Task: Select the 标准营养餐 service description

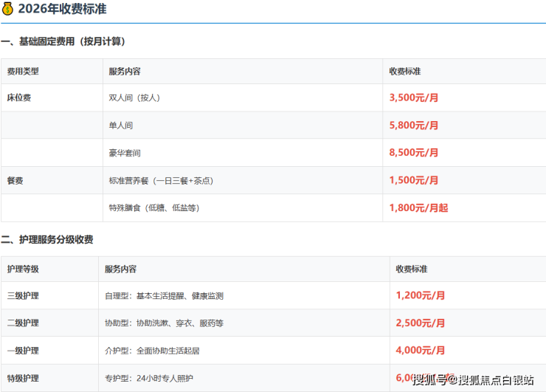Action: (x=161, y=180)
